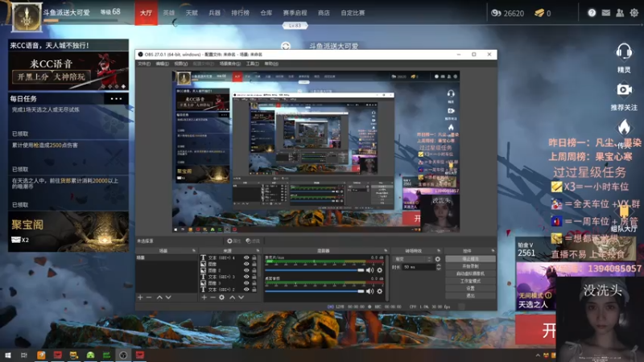
Task: Open the transition type dropdown
Action: [412, 259]
